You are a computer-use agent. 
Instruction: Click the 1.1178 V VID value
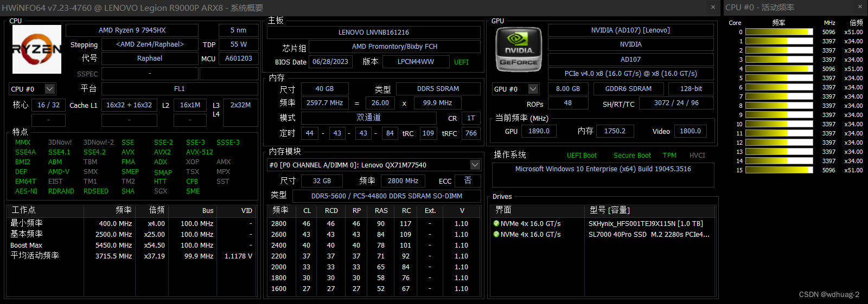pyautogui.click(x=238, y=256)
